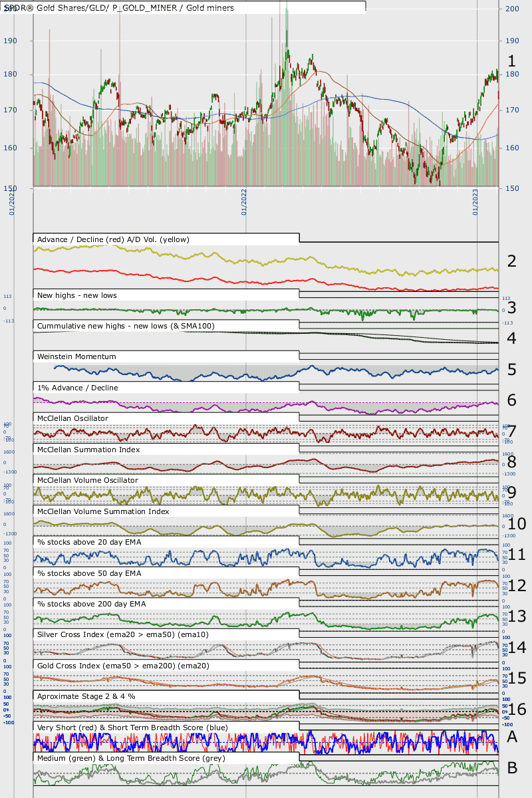Select 'McClellan Volume Summation Index' label
This screenshot has height=798, width=532.
click(103, 511)
